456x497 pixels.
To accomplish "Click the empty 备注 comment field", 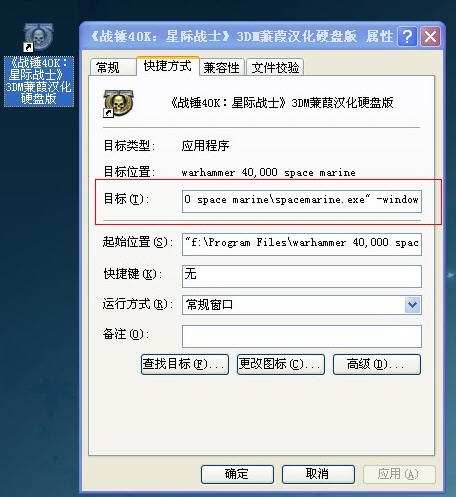I will click(x=302, y=336).
